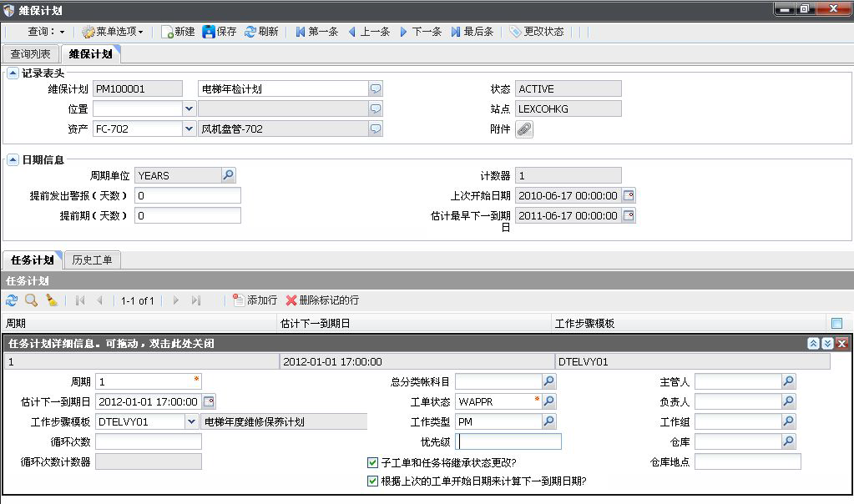Go to last page of table
The width and height of the screenshot is (854, 504).
(196, 300)
